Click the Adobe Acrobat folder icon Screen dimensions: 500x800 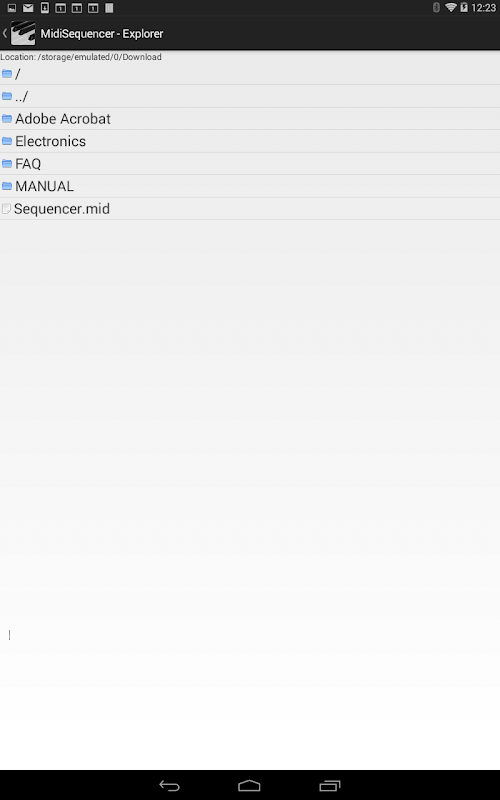click(7, 119)
